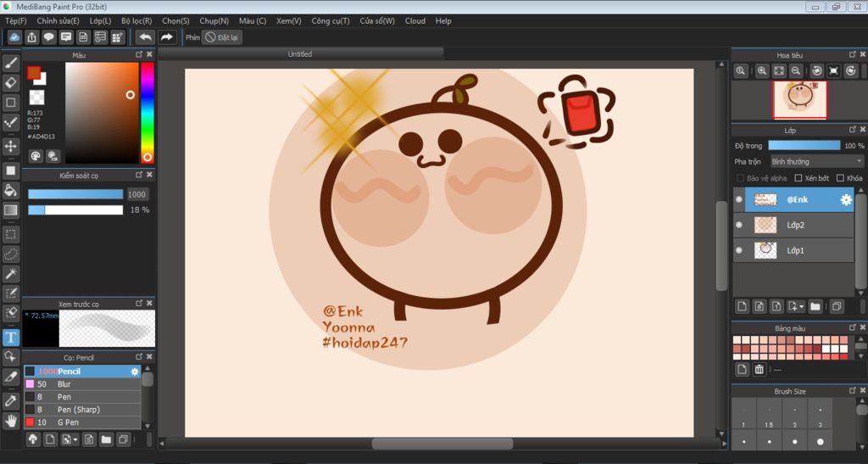Open add-layer-type dropdown arrow in Layer panel
This screenshot has width=868, height=464.
click(802, 307)
